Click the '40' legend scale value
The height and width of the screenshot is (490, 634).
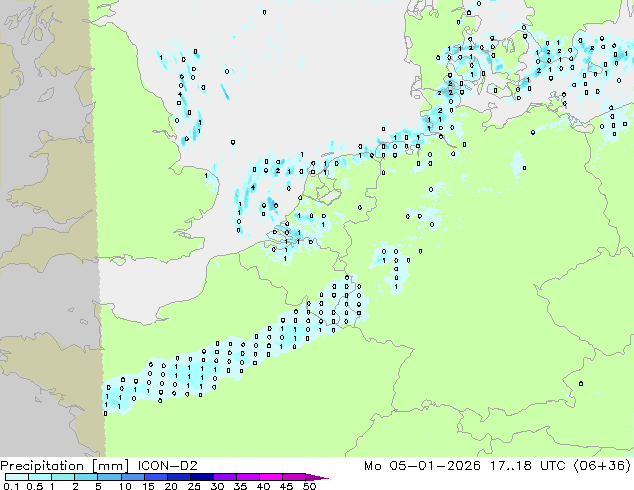263,486
